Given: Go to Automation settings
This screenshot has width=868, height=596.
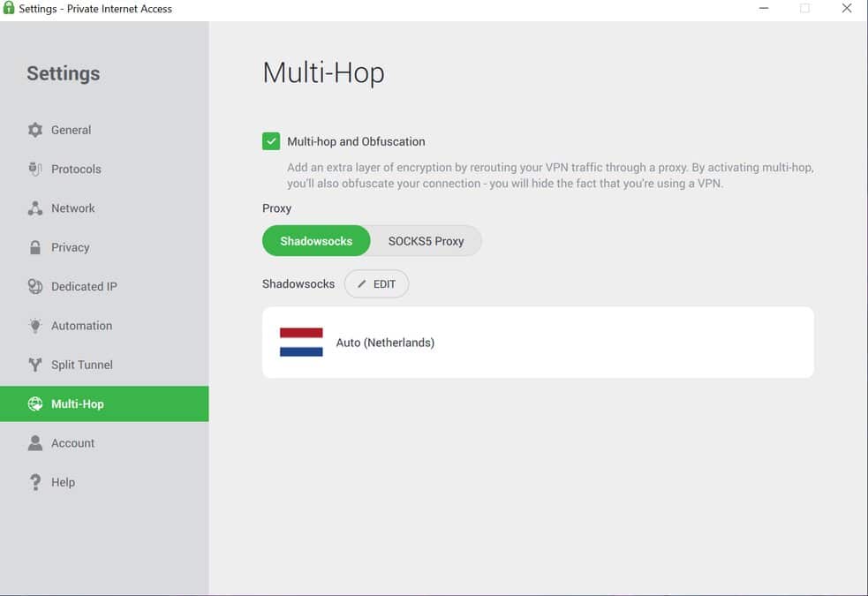Looking at the screenshot, I should [104, 326].
